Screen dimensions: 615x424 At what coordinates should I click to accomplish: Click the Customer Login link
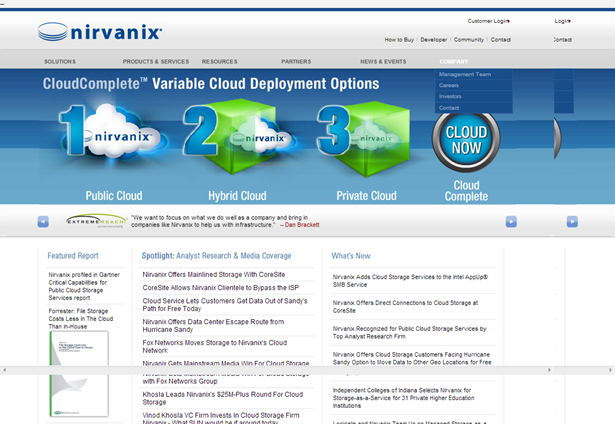[x=488, y=21]
